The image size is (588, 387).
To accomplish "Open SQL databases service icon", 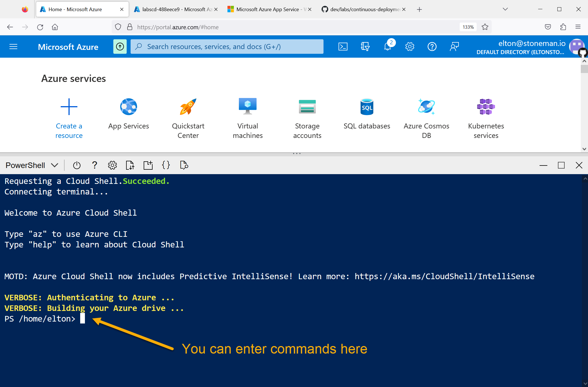I will [x=367, y=107].
